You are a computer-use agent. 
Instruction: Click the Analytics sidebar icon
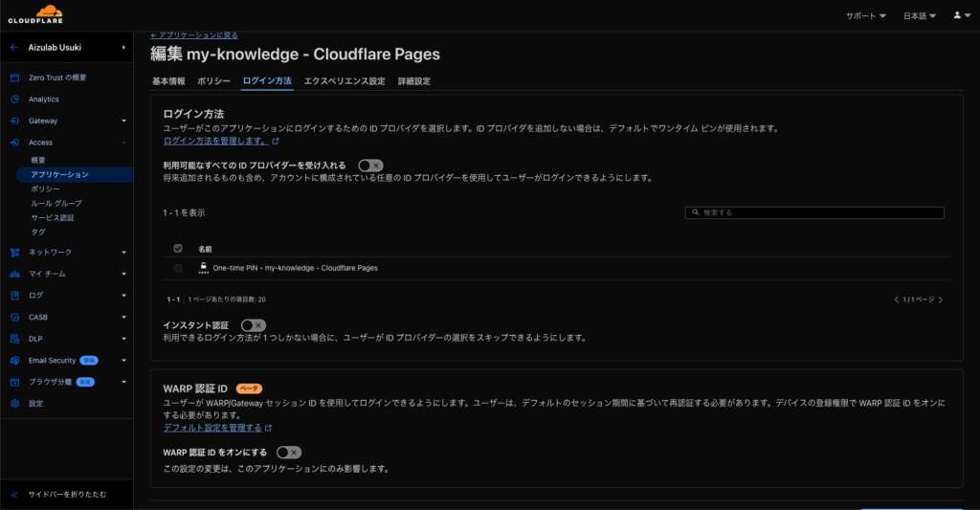coord(15,100)
